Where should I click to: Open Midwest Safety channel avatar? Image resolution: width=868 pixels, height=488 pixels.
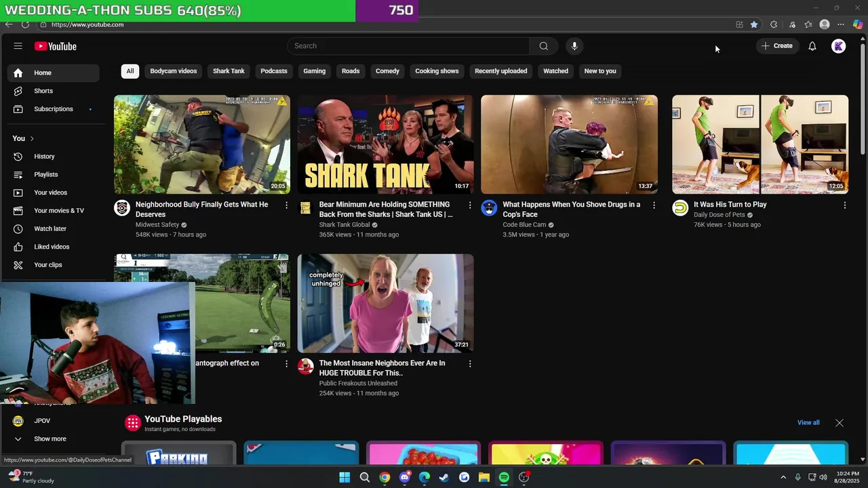point(122,208)
